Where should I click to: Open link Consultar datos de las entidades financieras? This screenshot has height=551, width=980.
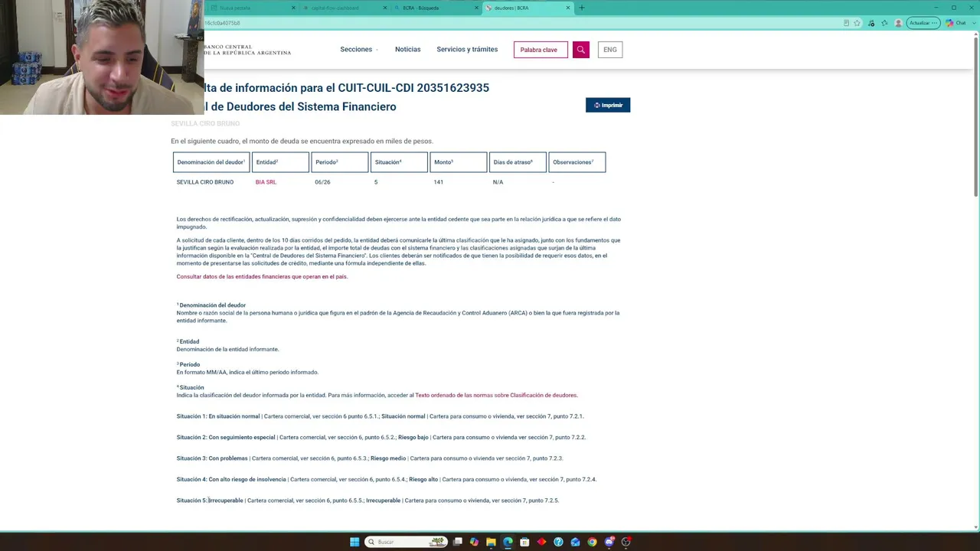(x=262, y=276)
